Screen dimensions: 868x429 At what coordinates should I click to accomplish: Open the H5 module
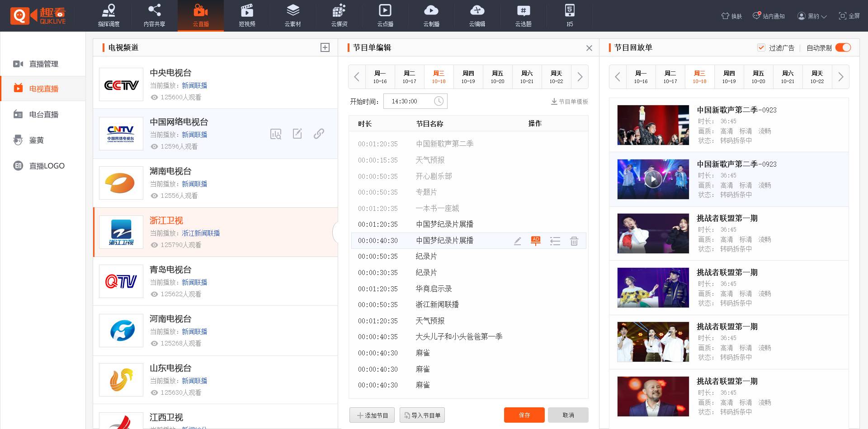coord(570,16)
